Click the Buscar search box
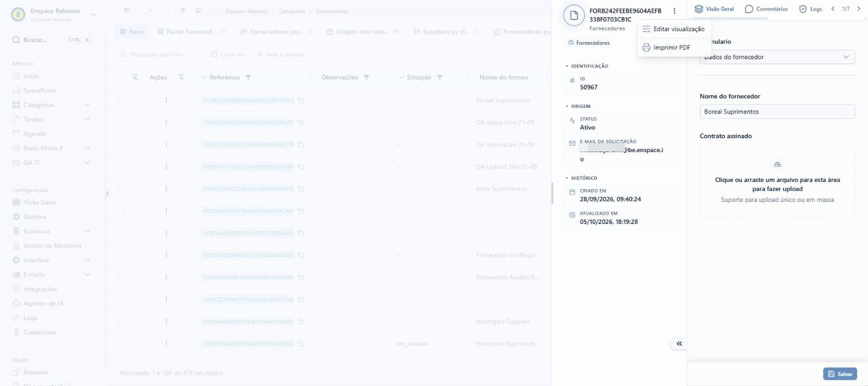Screen dimensions: 868x386 tap(52, 40)
